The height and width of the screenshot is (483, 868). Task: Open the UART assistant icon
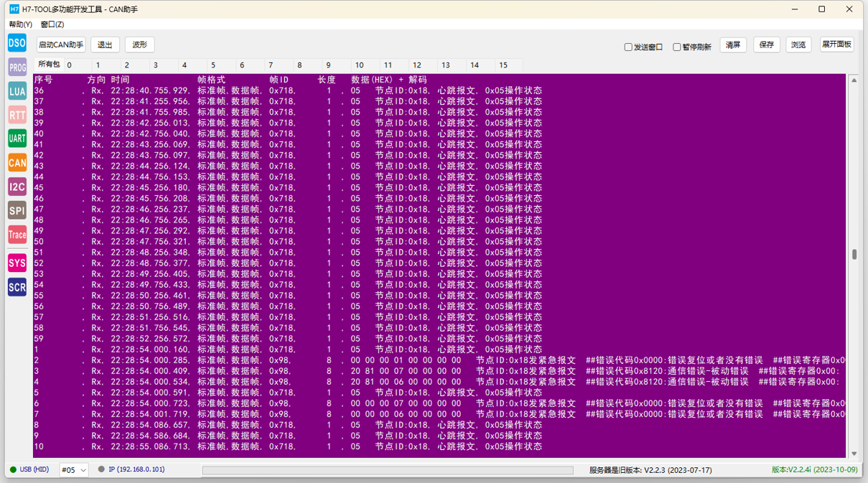pyautogui.click(x=17, y=139)
